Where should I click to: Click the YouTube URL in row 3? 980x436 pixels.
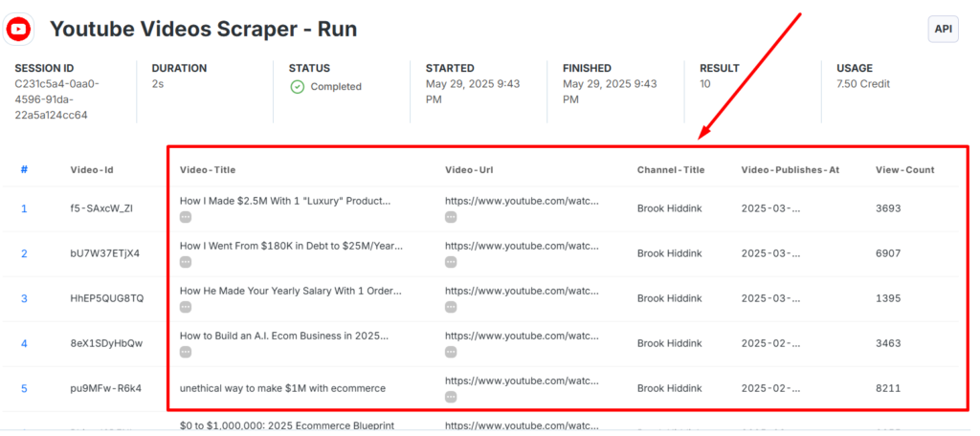[522, 291]
